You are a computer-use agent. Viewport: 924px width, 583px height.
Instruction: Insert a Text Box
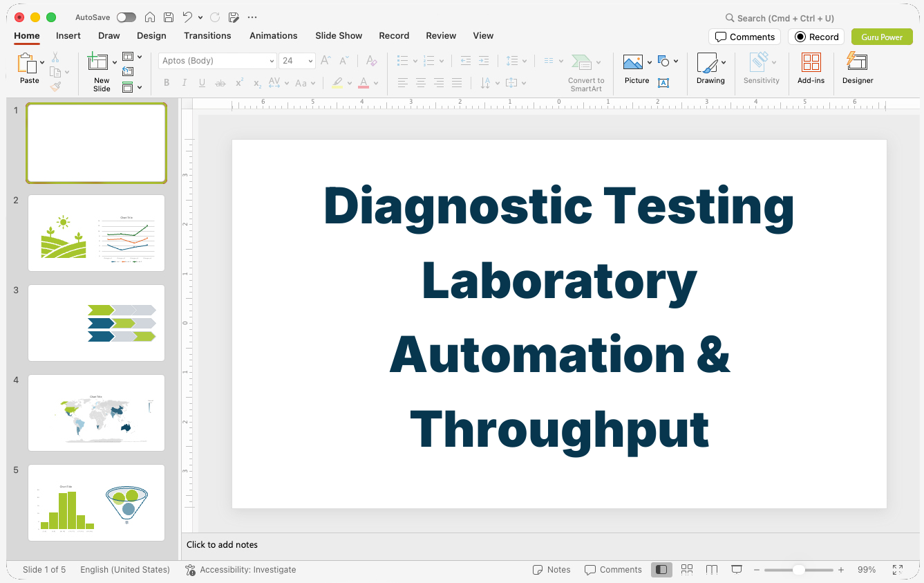point(663,83)
